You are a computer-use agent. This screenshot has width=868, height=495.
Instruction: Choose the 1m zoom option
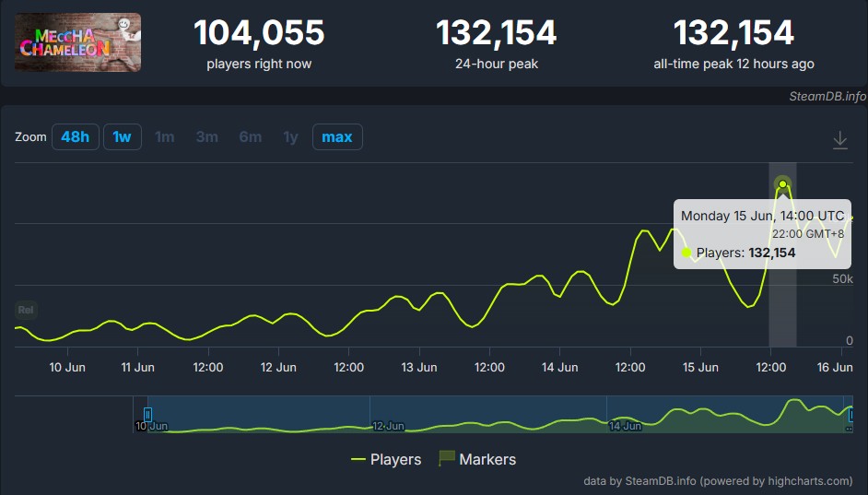pos(164,136)
